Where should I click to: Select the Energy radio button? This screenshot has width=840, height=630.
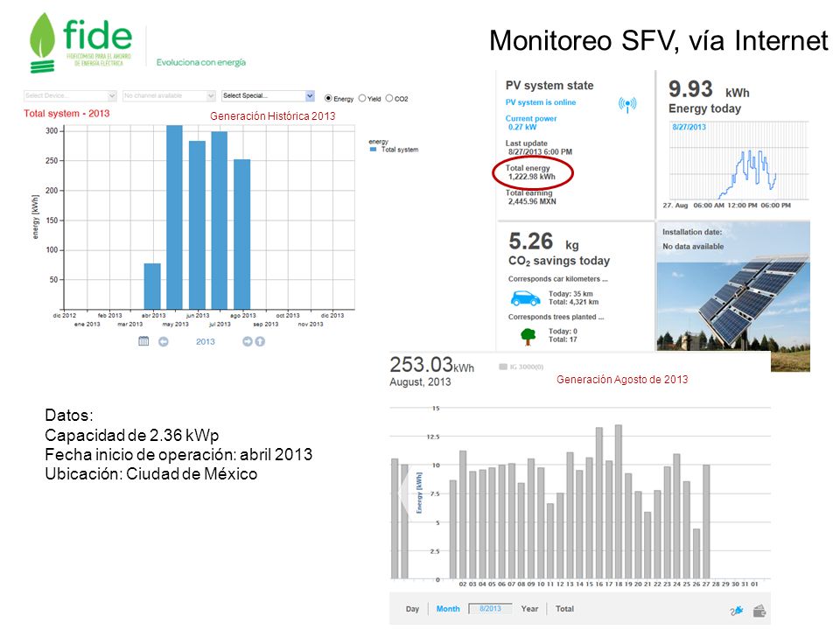[328, 98]
